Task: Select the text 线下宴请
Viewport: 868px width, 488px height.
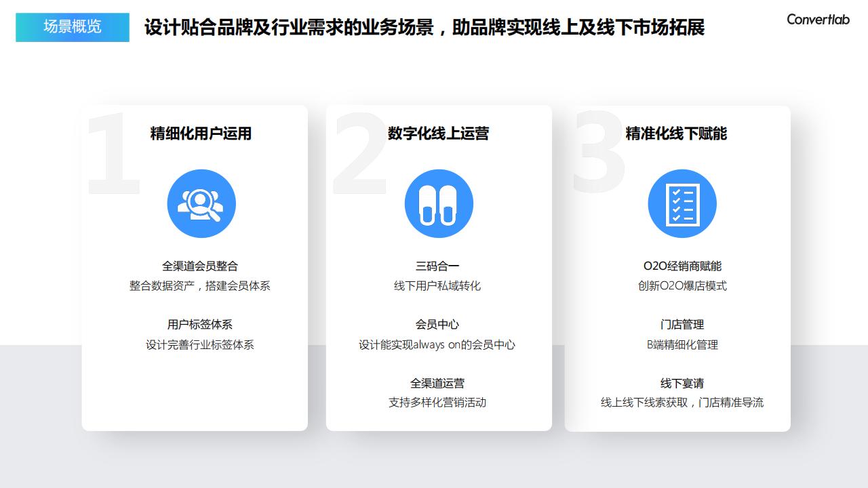Action: tap(682, 384)
